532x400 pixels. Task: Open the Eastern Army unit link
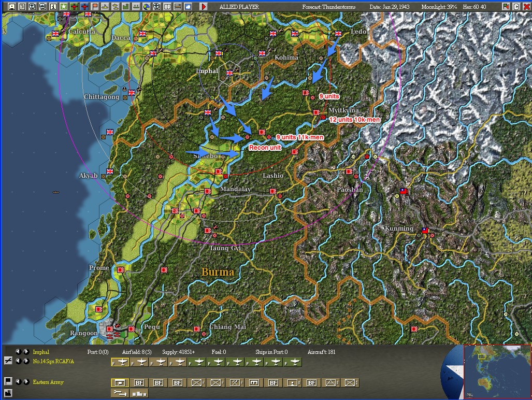[x=48, y=382]
